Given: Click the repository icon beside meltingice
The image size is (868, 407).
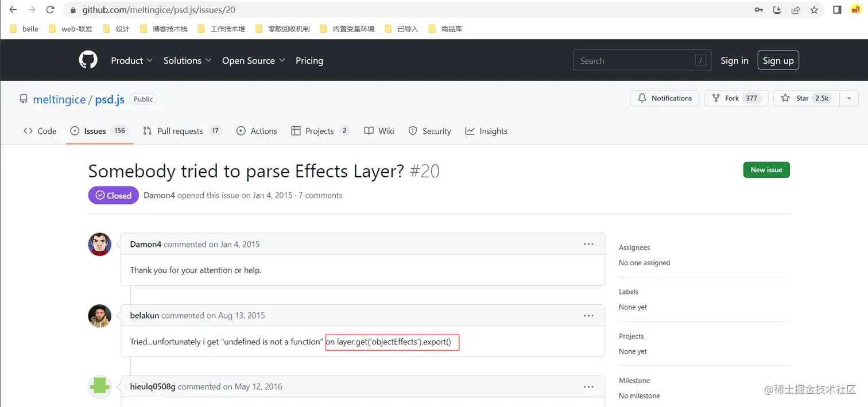Looking at the screenshot, I should click(24, 99).
